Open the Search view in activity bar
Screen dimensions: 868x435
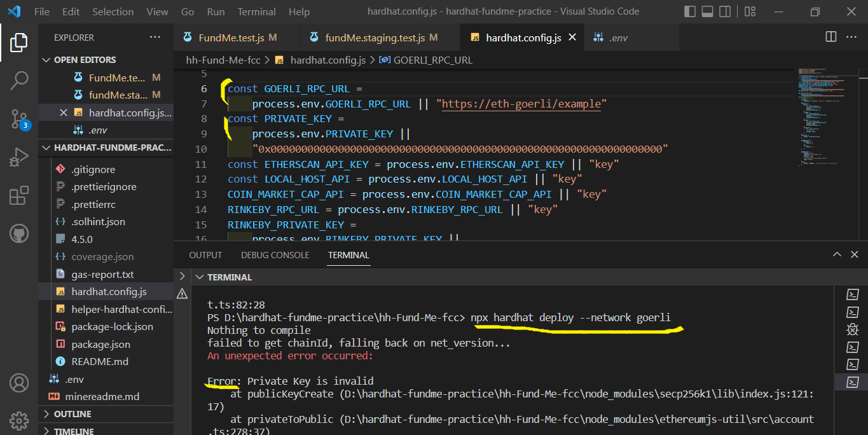(x=18, y=80)
